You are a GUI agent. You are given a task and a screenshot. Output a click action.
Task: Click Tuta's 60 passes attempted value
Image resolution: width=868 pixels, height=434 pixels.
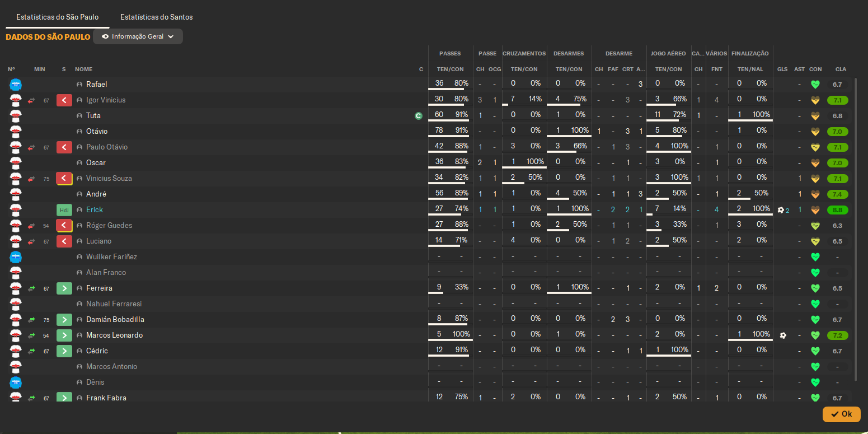tap(439, 115)
